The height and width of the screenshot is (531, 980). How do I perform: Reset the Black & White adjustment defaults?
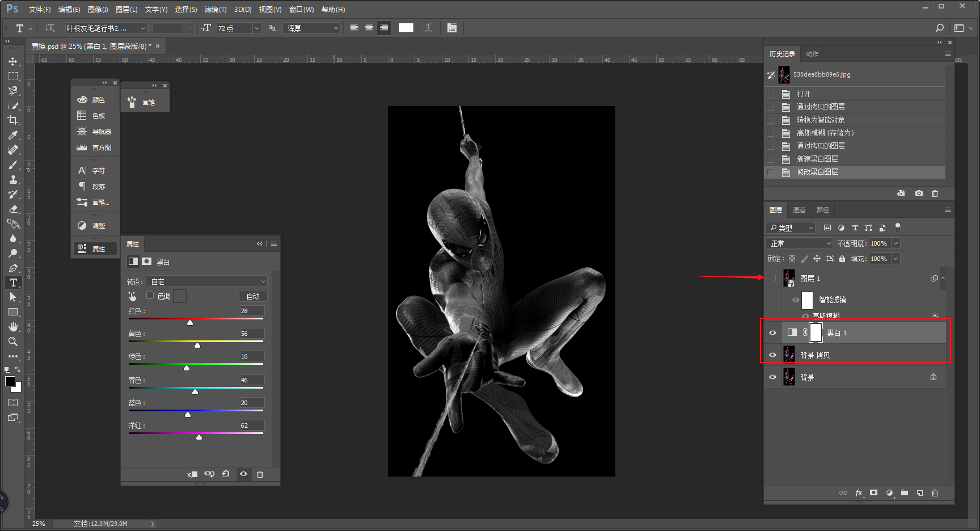(x=226, y=474)
